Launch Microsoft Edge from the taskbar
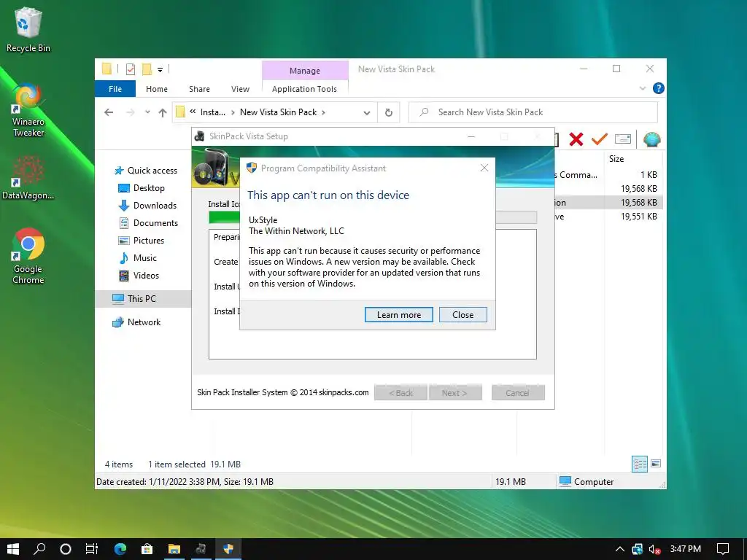747x560 pixels. (120, 549)
